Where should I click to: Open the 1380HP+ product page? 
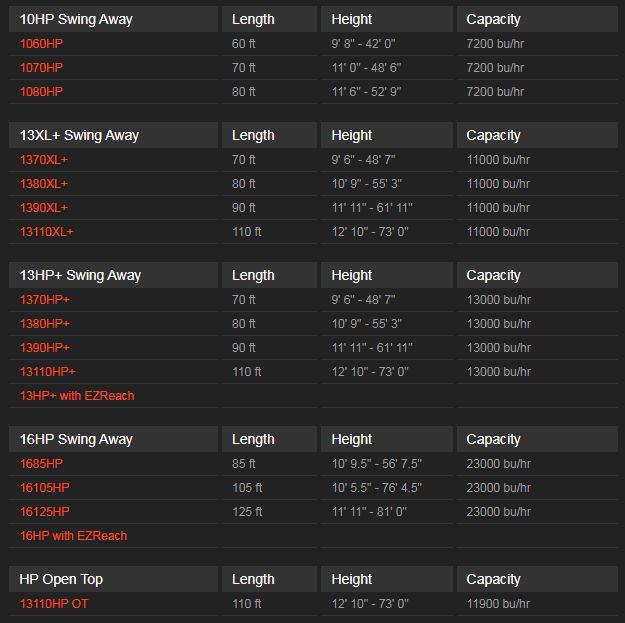click(x=45, y=324)
